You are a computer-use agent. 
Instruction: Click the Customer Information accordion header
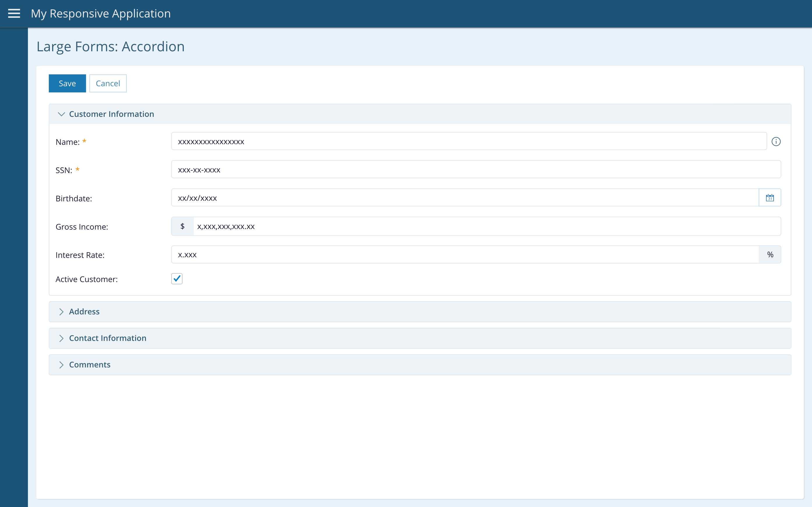coord(112,114)
